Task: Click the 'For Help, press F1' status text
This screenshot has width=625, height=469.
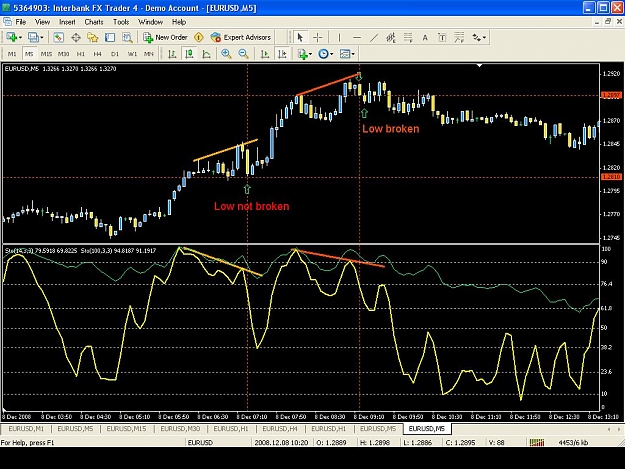Action: (27, 442)
